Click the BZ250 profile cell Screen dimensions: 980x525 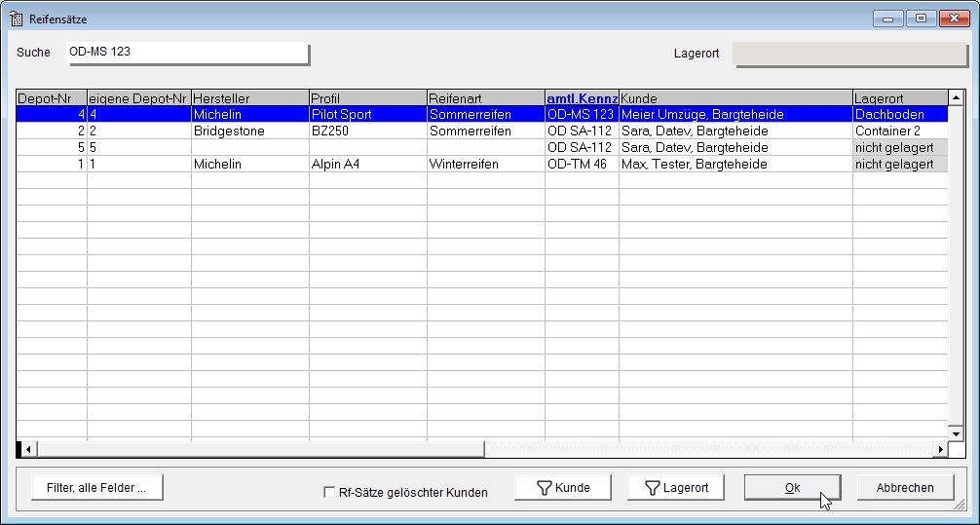368,131
